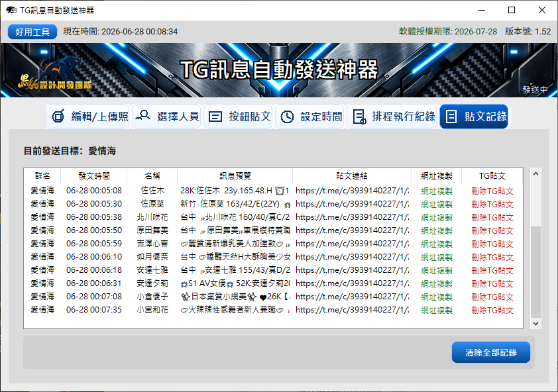Copy URL for the 吉澤心春 row
The width and height of the screenshot is (558, 392).
437,244
